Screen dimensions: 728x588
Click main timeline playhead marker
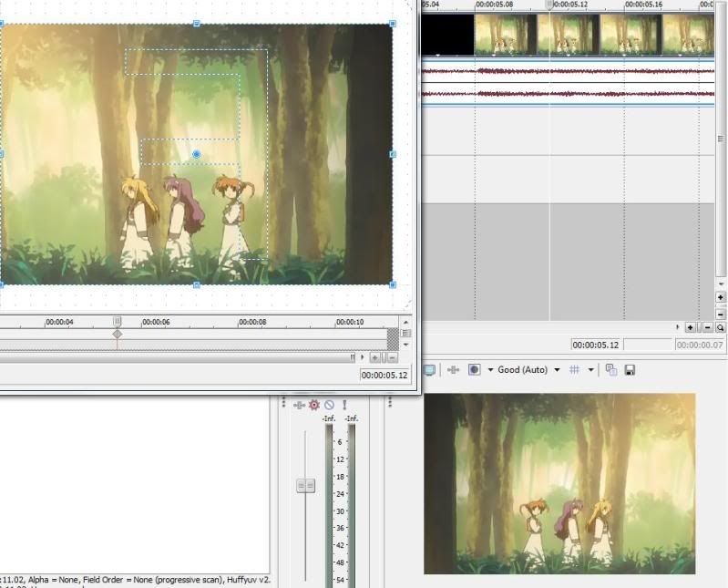(x=549, y=5)
